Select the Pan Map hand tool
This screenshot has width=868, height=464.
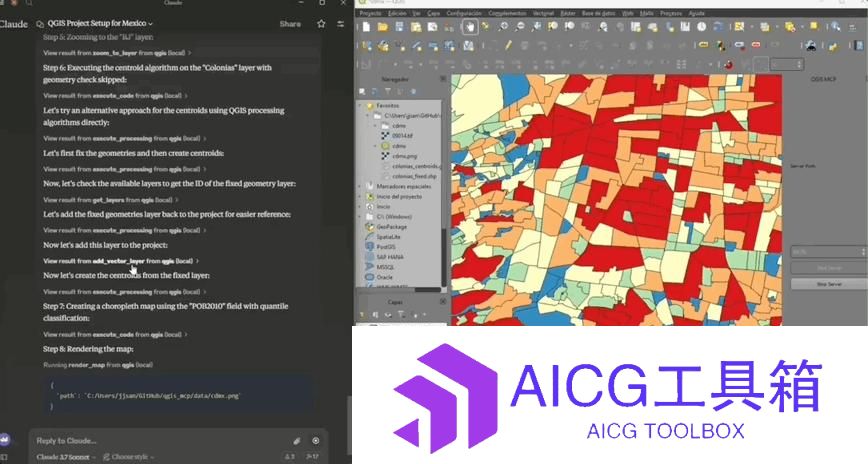(x=469, y=27)
